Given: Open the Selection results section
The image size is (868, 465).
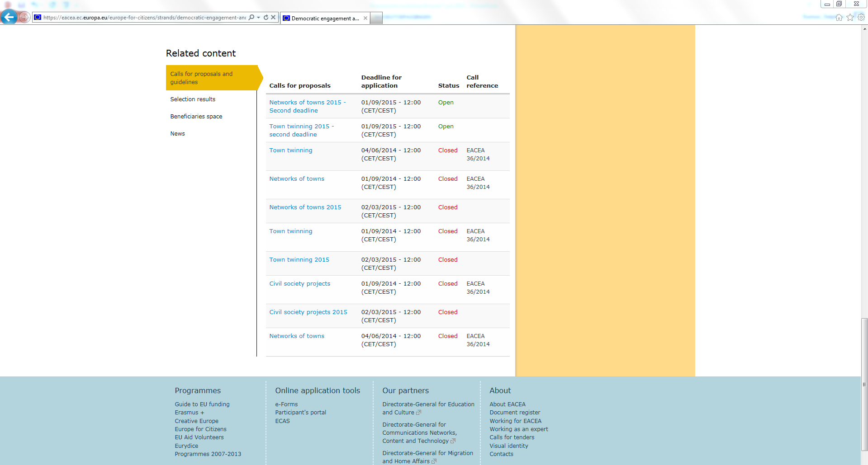Looking at the screenshot, I should pyautogui.click(x=193, y=99).
